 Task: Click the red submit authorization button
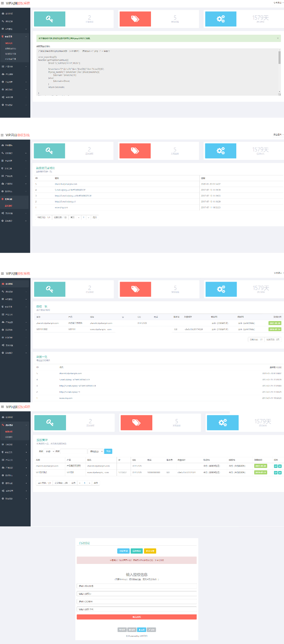click(x=137, y=617)
